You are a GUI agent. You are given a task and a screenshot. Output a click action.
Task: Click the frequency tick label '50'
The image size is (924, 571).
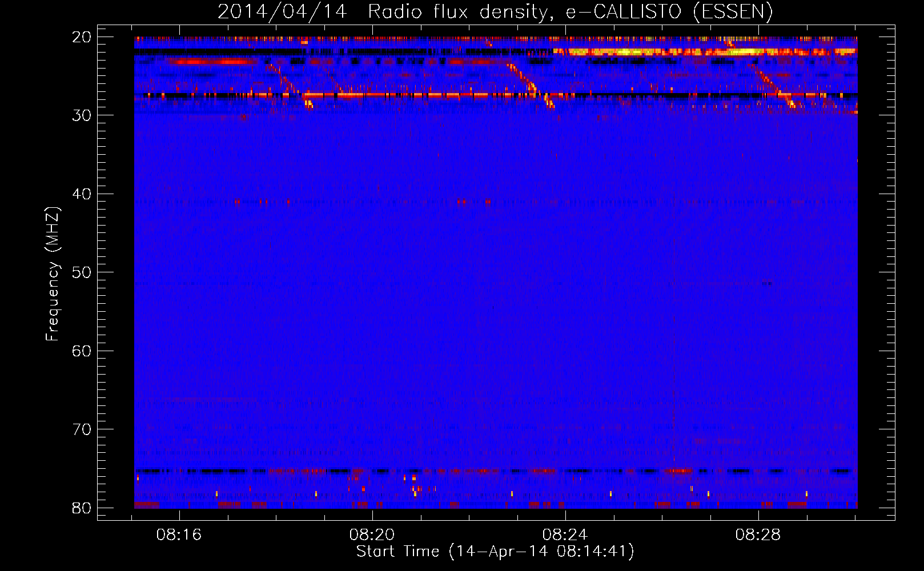click(x=82, y=272)
